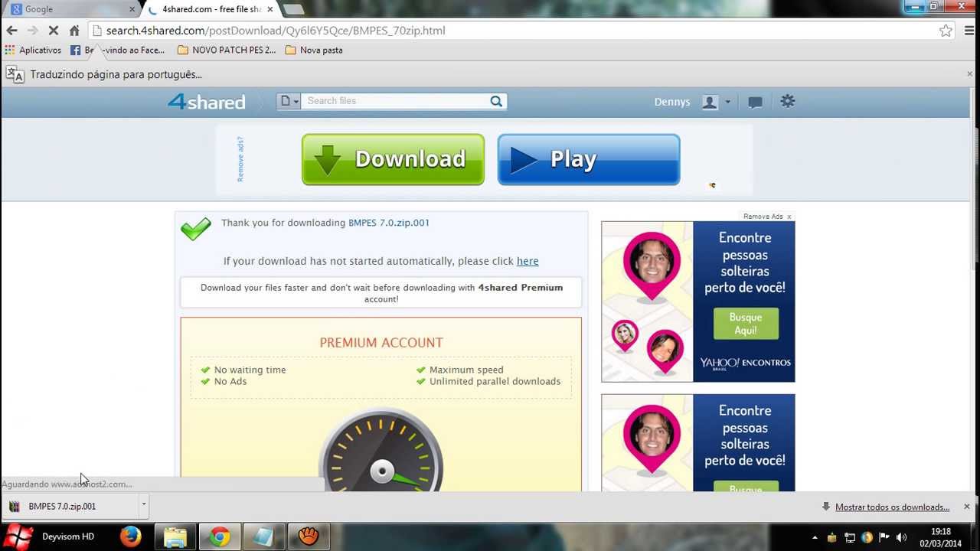This screenshot has width=980, height=551.
Task: Close the translation bar
Action: (969, 74)
